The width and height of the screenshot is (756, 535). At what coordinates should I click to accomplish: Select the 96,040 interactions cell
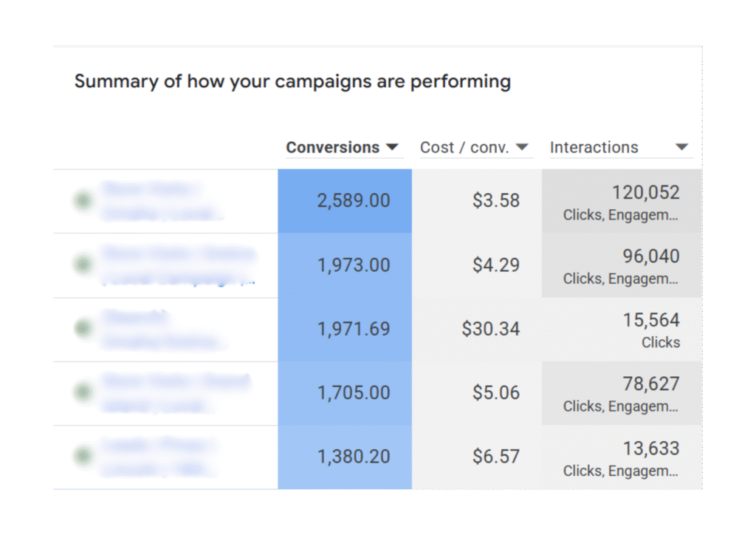(622, 265)
